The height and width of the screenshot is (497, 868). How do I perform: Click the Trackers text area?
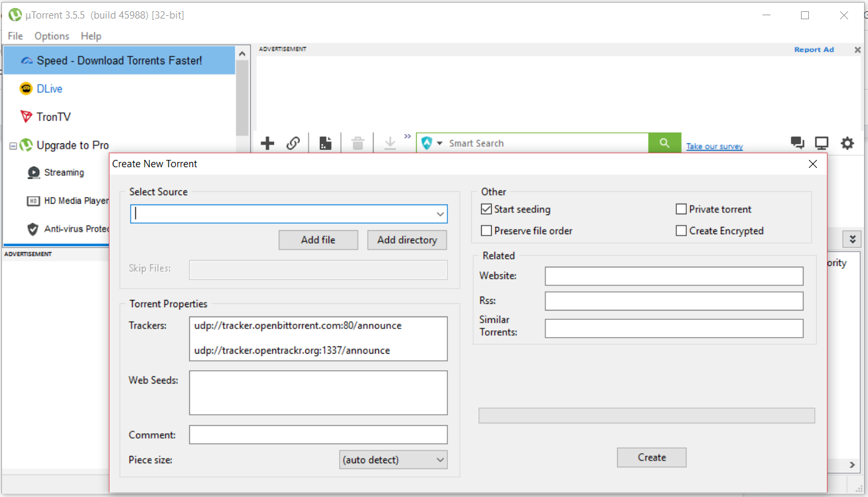click(319, 338)
